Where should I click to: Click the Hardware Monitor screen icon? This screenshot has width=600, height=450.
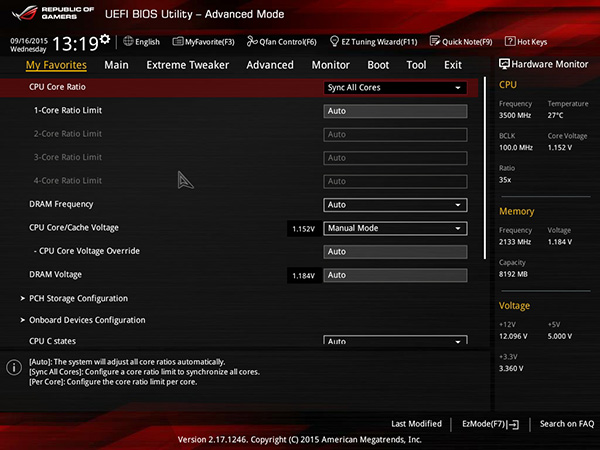click(504, 64)
